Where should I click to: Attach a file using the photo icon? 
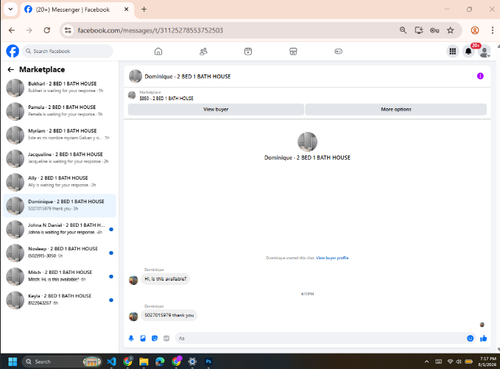pyautogui.click(x=143, y=338)
